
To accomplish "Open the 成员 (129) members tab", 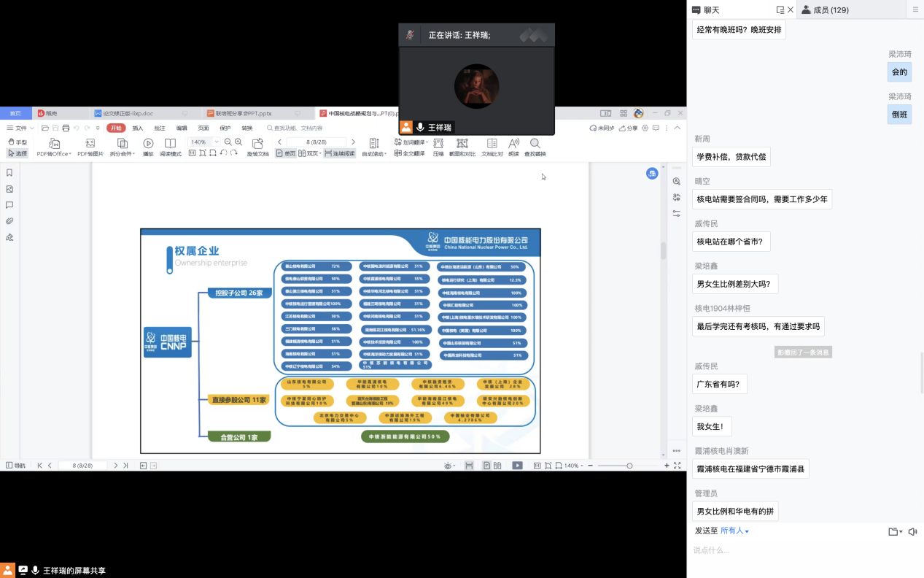I will point(825,9).
